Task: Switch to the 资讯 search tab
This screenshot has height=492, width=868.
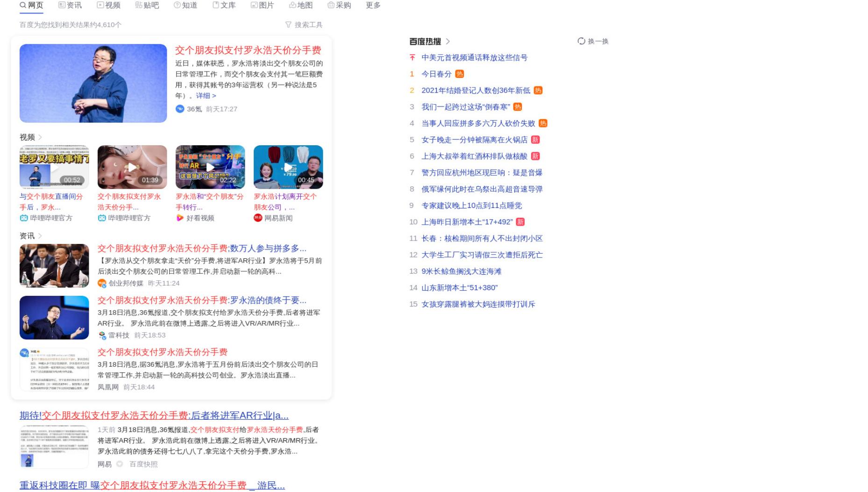Action: (70, 5)
